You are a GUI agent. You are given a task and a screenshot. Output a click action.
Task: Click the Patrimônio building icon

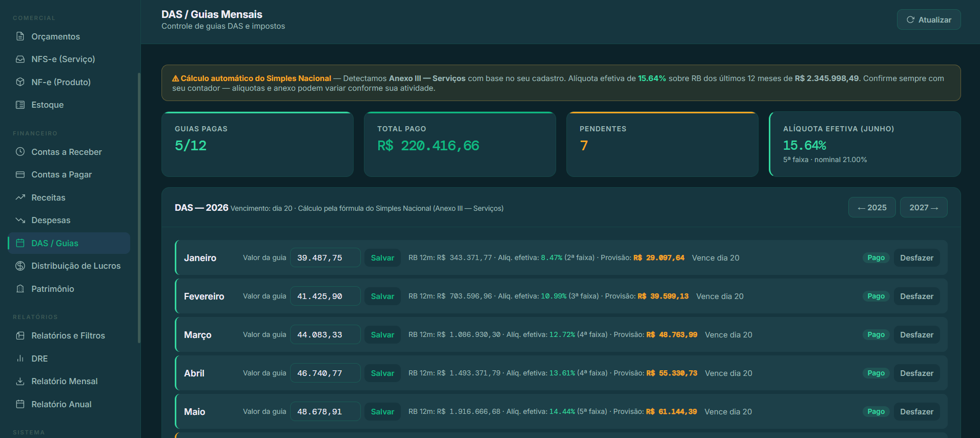[20, 289]
